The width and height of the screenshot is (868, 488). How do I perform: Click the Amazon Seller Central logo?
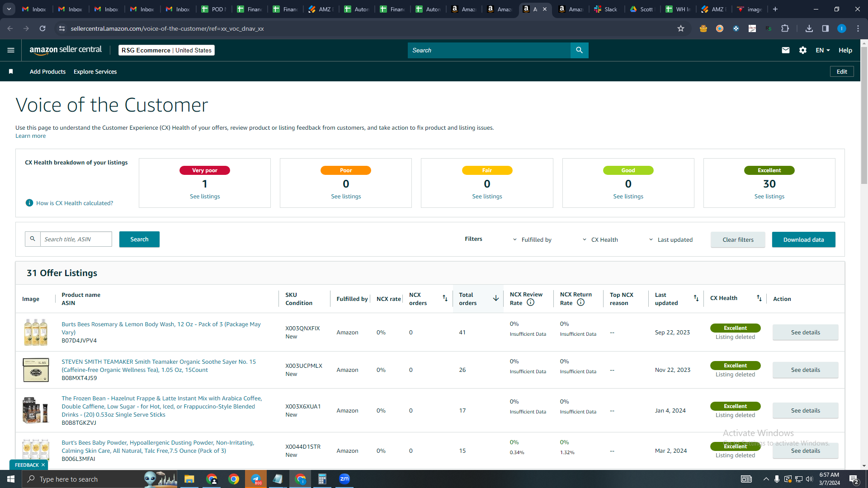(x=66, y=50)
